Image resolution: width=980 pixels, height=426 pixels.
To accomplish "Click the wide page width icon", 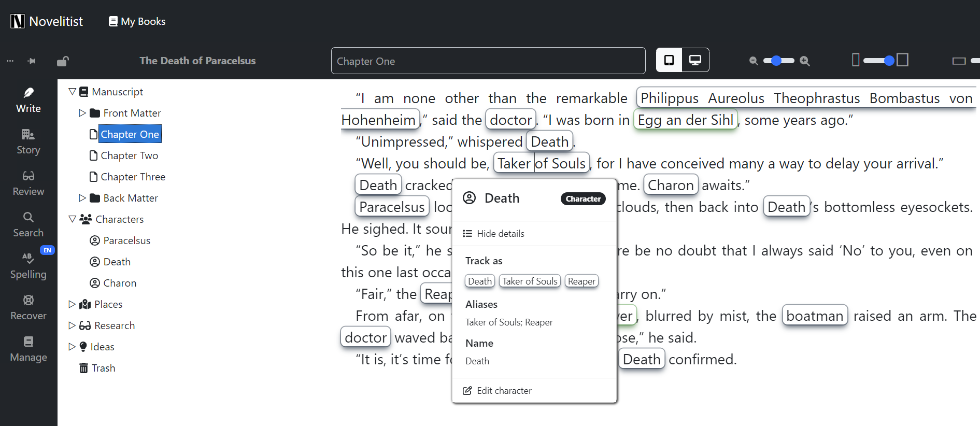I will 902,60.
